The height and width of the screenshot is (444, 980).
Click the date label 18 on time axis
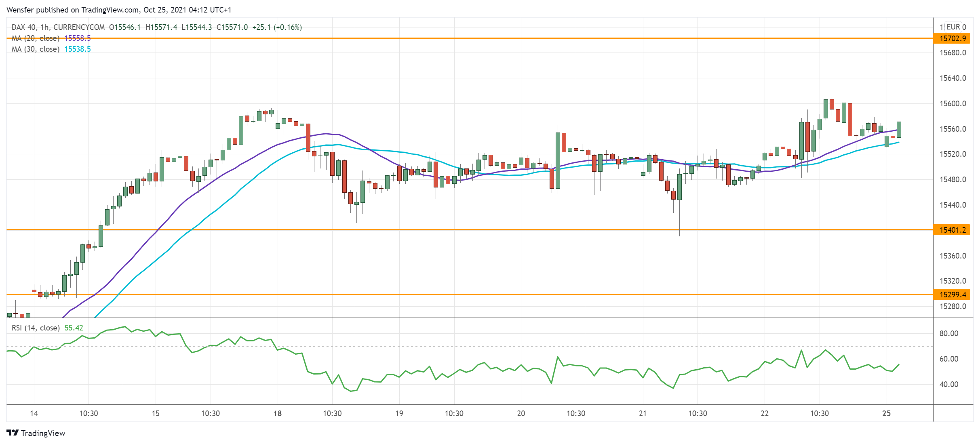tap(277, 413)
